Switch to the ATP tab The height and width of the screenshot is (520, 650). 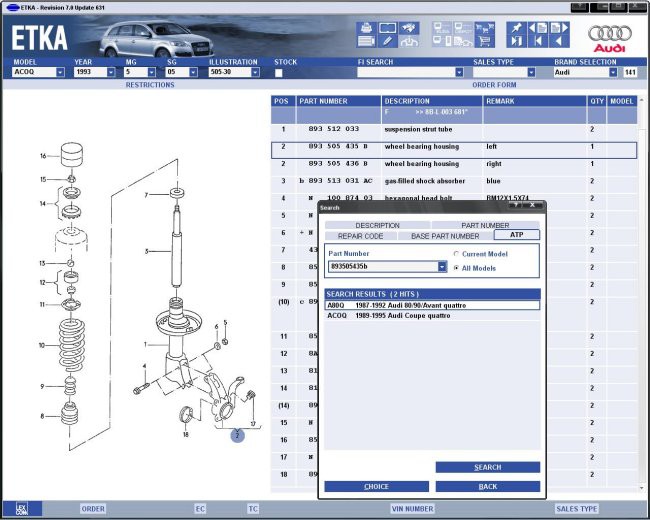click(x=517, y=235)
